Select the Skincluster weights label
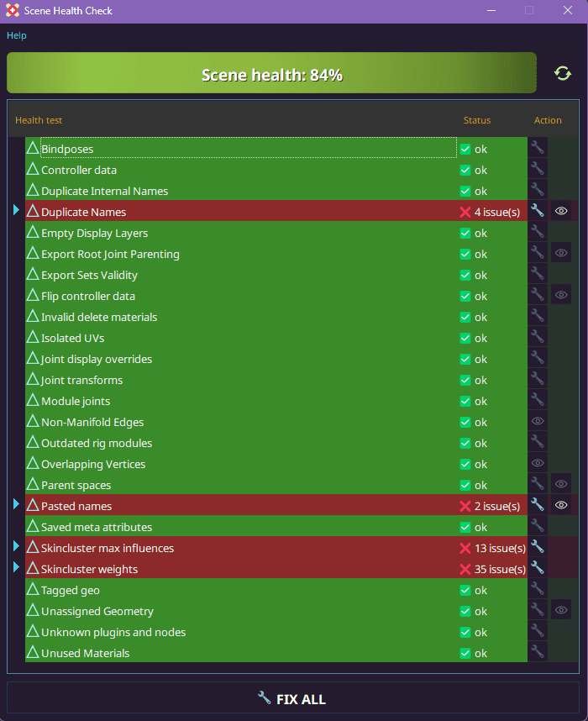 tap(89, 569)
